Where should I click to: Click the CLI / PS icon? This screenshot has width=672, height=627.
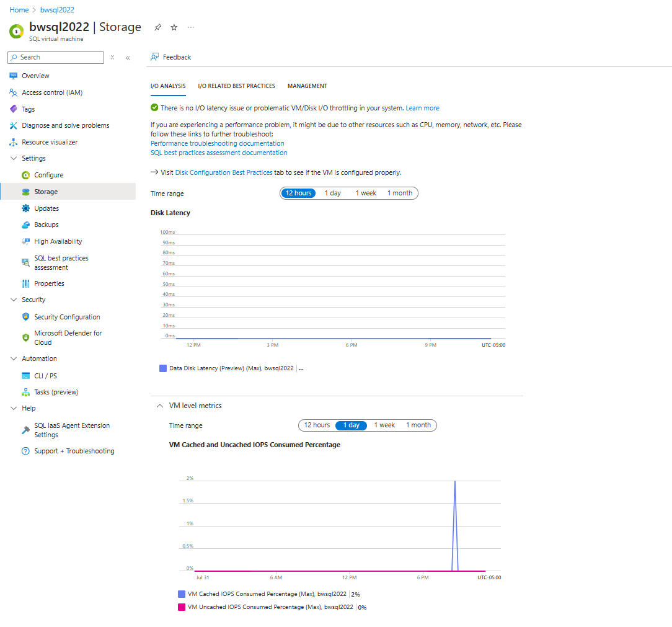click(x=25, y=376)
